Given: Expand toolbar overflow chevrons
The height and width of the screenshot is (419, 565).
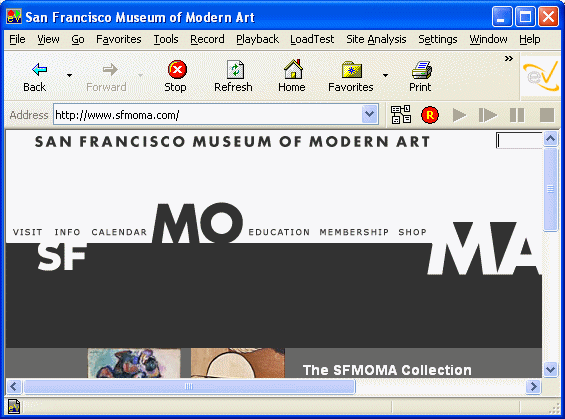Looking at the screenshot, I should click(x=508, y=58).
